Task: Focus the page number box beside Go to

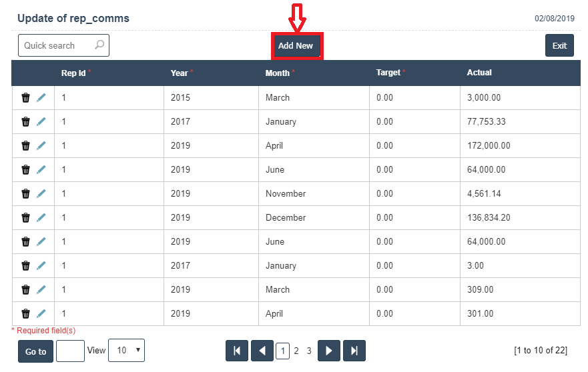Action: [70, 351]
